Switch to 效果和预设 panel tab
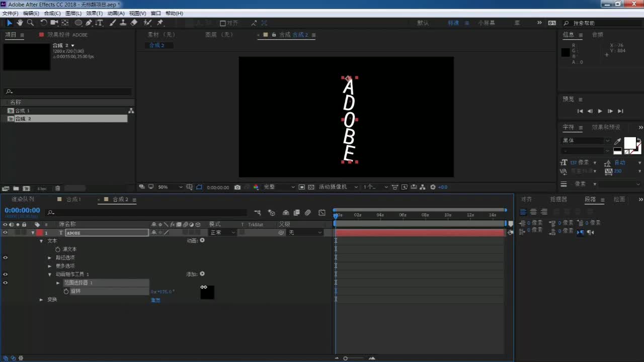Viewport: 644px width, 362px height. click(x=606, y=127)
